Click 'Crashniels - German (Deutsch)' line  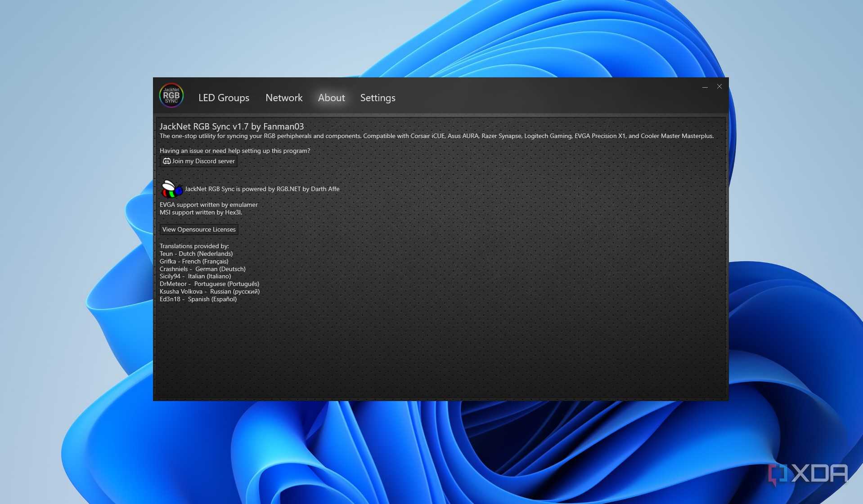[202, 269]
